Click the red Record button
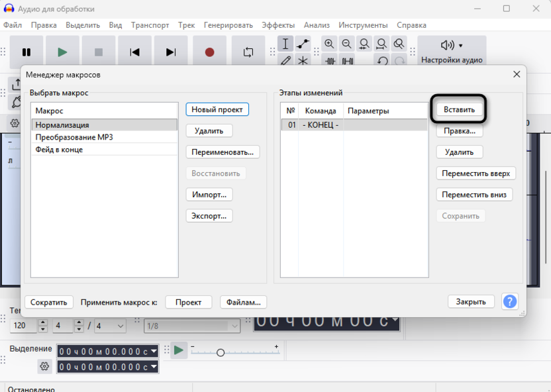The width and height of the screenshot is (551, 392). [x=209, y=52]
